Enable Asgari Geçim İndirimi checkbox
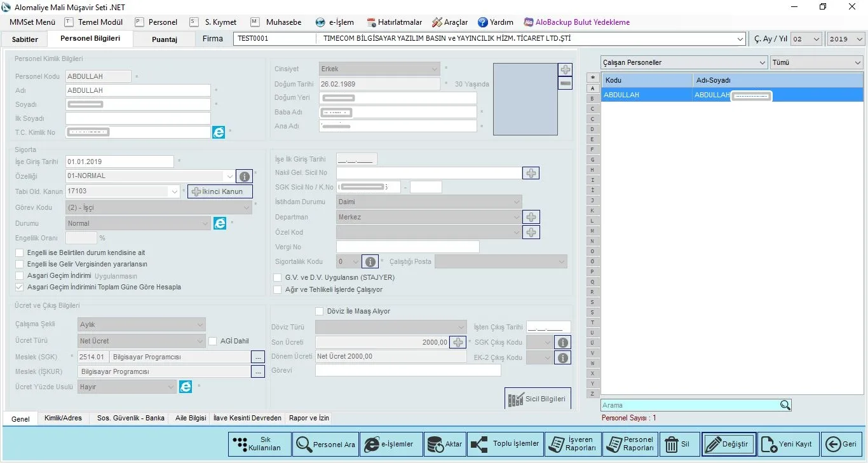Screen dimensions: 868x463 pyautogui.click(x=20, y=276)
